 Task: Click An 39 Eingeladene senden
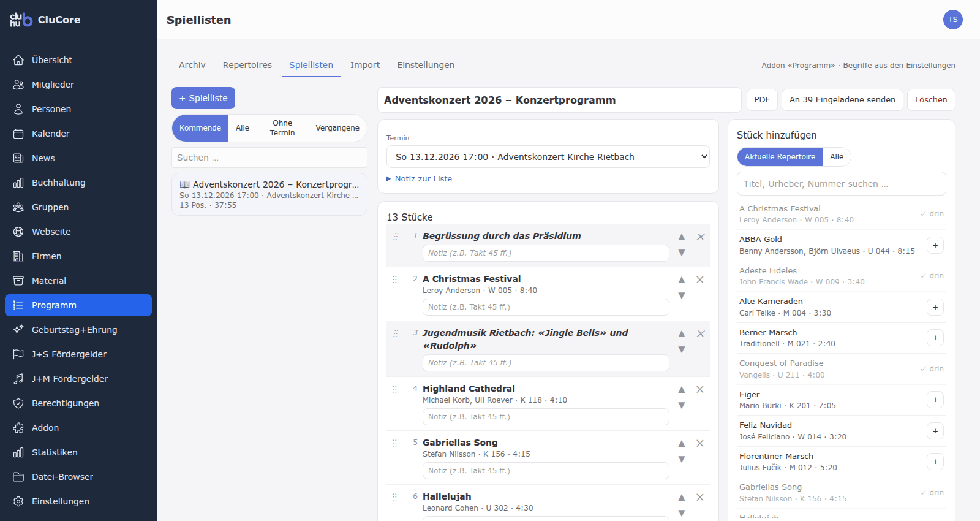pyautogui.click(x=842, y=100)
